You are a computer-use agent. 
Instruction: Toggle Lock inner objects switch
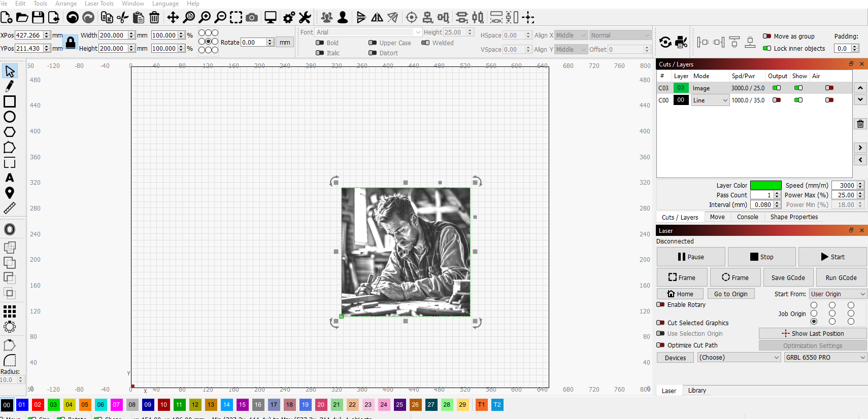point(767,48)
